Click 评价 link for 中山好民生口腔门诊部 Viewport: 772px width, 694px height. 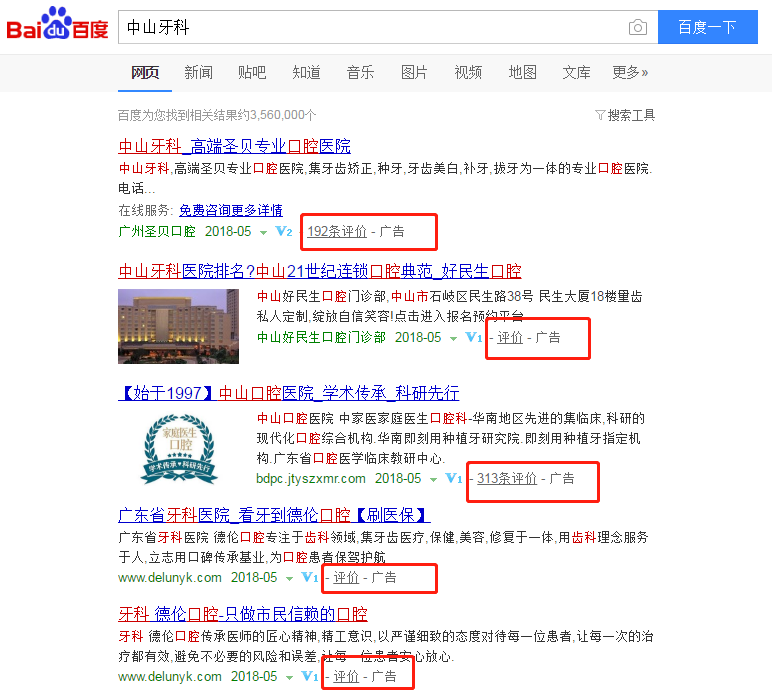[510, 337]
